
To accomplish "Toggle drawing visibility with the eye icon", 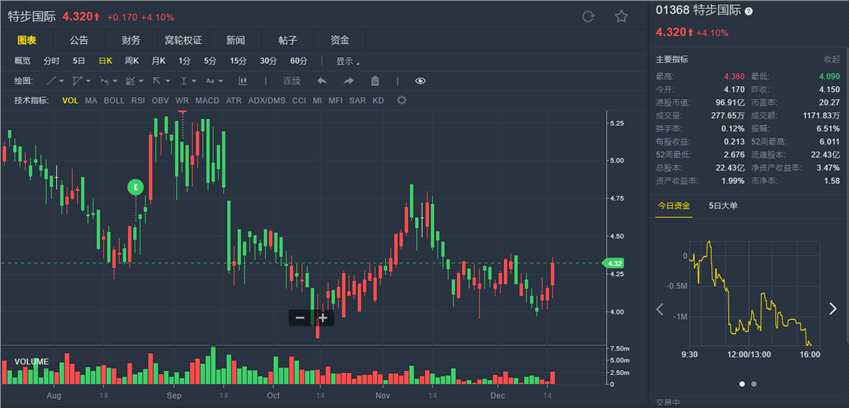I will 420,81.
